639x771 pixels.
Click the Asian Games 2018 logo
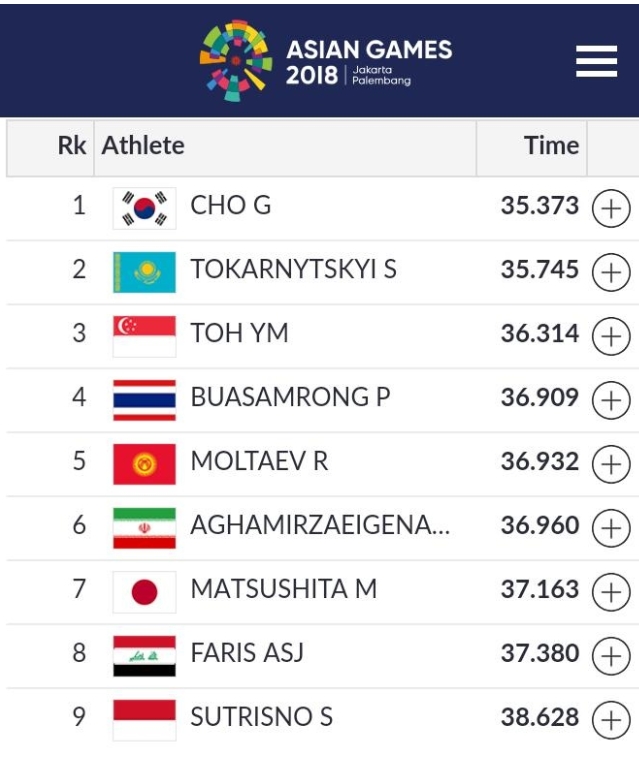[x=326, y=60]
